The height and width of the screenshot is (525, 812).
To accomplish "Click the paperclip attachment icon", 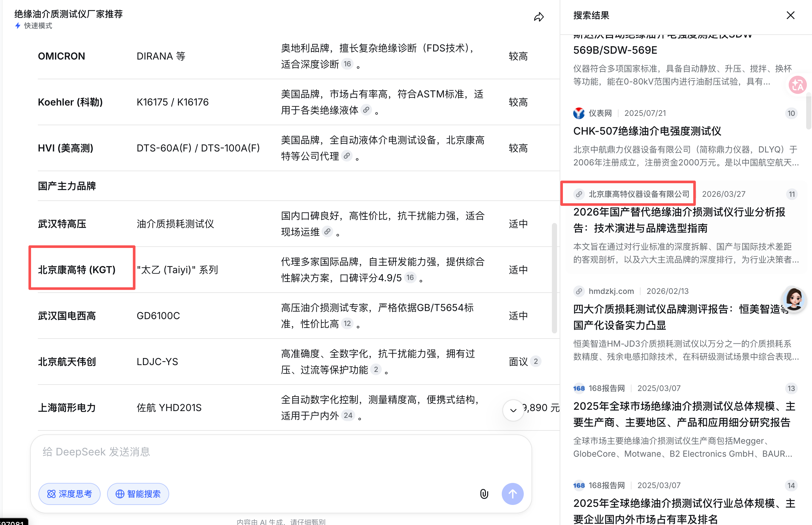I will click(x=484, y=494).
